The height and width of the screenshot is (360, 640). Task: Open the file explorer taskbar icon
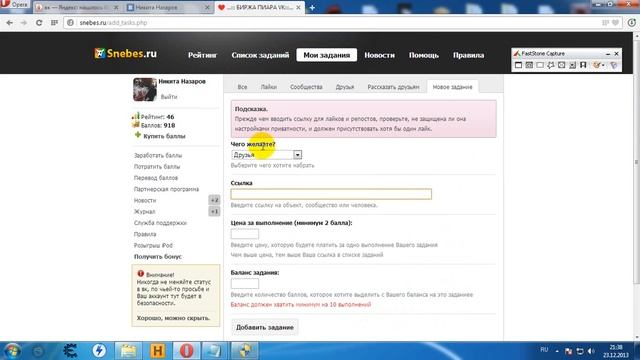[128, 351]
